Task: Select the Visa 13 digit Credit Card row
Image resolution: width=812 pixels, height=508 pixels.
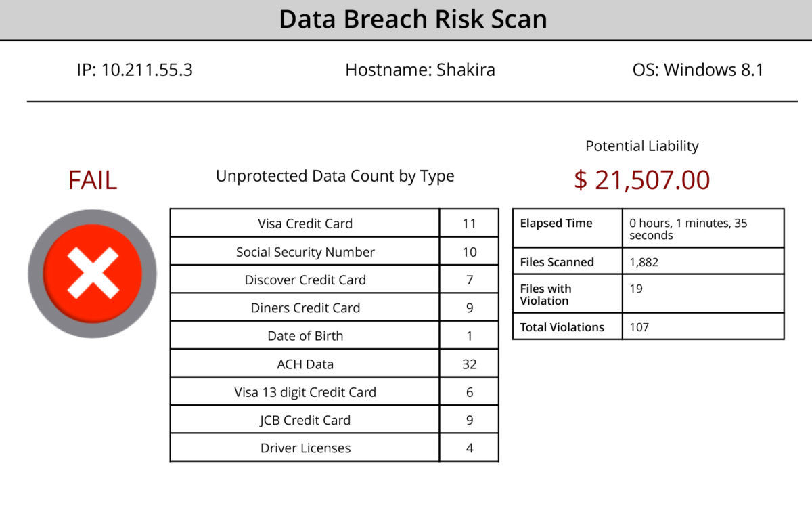Action: [x=305, y=392]
